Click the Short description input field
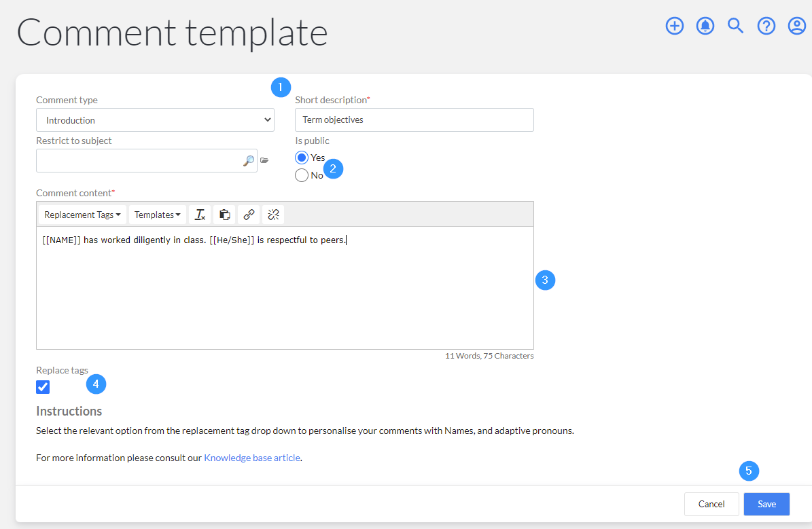Viewport: 812px width, 529px height. (x=414, y=120)
